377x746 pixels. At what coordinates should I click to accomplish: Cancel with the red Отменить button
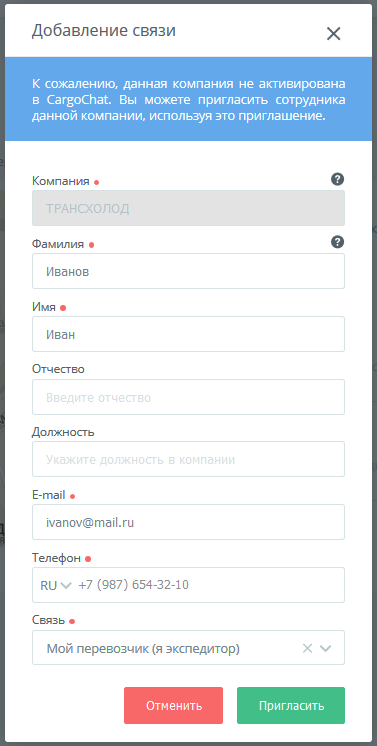tap(174, 706)
